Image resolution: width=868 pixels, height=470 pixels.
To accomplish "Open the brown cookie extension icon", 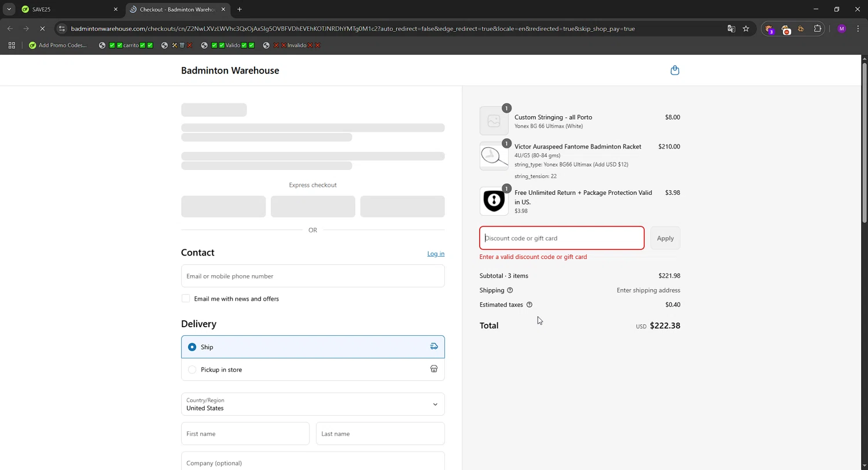I will click(x=801, y=29).
